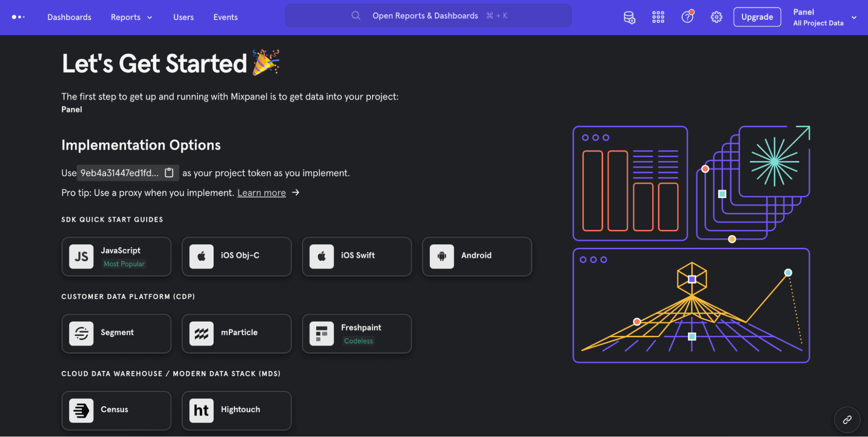Click the Apple icon on iOS Swift
Image resolution: width=868 pixels, height=437 pixels.
click(322, 256)
